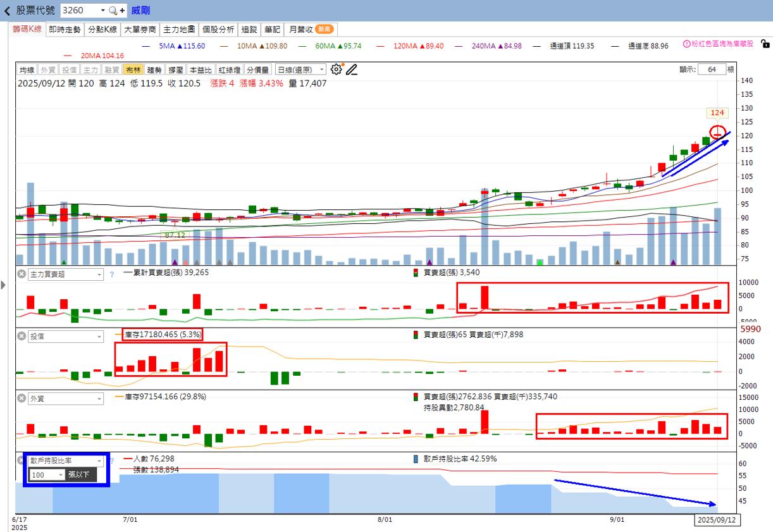Image resolution: width=773 pixels, height=532 pixels.
Task: Open the 日線(還原) period dropdown
Action: coord(301,70)
